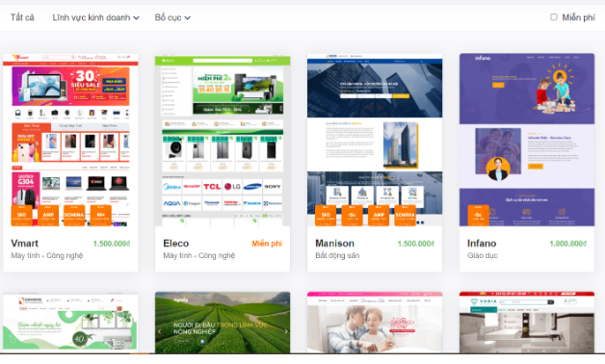Open the Eleco template thumbnail
Image resolution: width=605 pixels, height=364 pixels.
[x=223, y=140]
